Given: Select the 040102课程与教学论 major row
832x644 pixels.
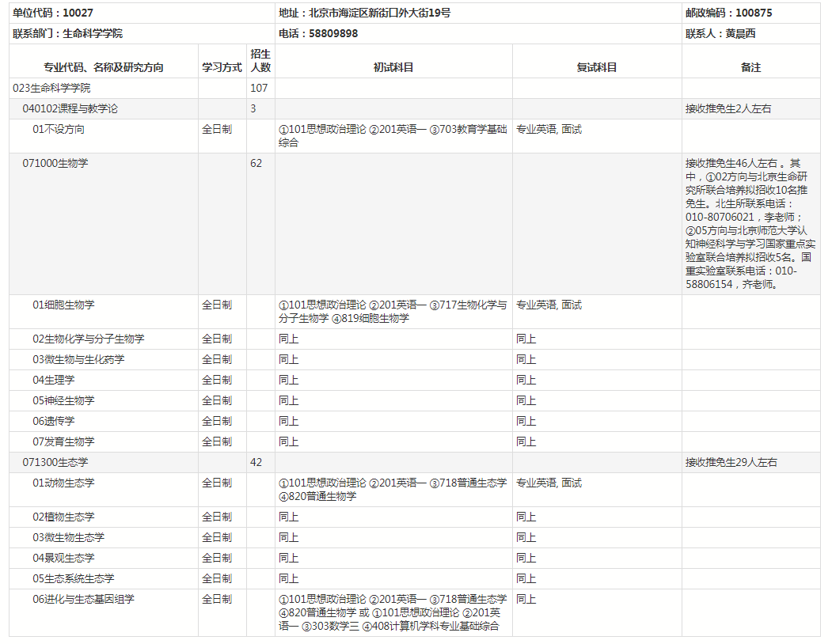Looking at the screenshot, I should click(70, 108).
